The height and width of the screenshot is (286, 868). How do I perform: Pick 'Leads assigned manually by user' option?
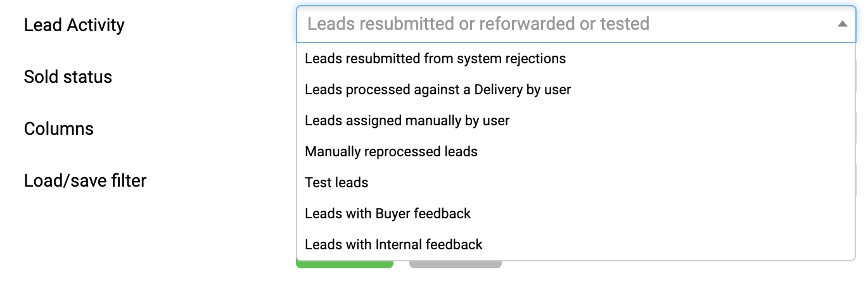coord(407,121)
